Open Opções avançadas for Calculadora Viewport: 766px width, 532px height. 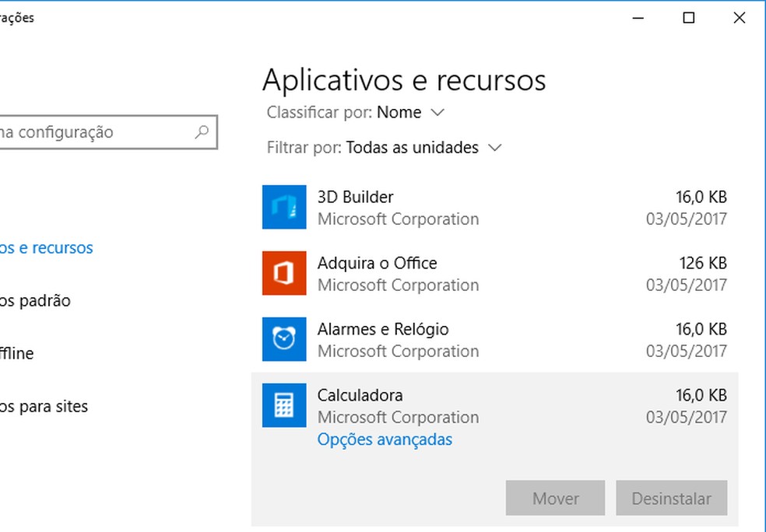(385, 439)
